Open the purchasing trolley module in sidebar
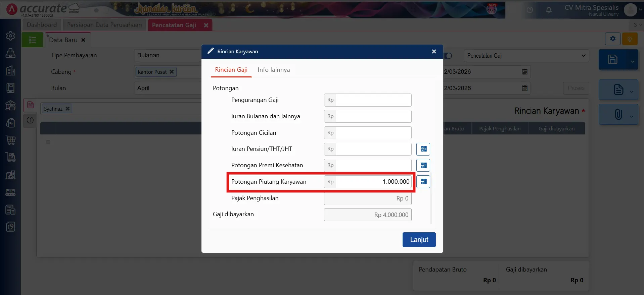The height and width of the screenshot is (295, 644). [10, 157]
